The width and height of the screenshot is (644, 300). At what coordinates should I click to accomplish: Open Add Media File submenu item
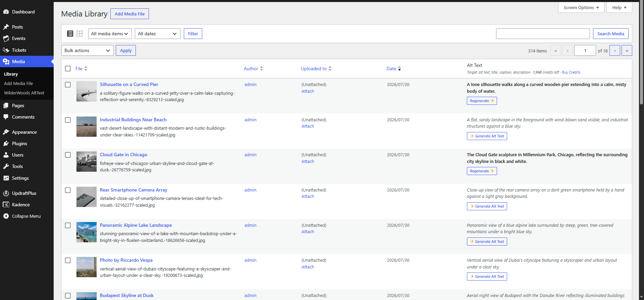18,83
